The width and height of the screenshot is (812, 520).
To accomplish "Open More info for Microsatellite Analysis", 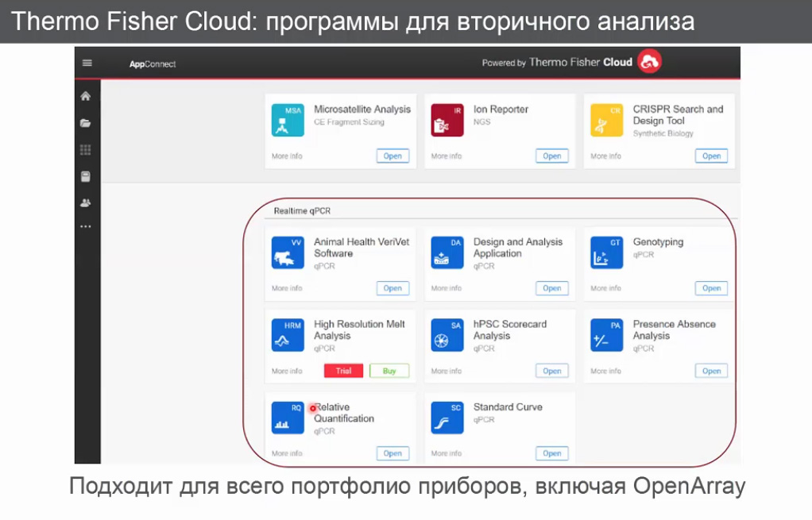I will click(287, 156).
